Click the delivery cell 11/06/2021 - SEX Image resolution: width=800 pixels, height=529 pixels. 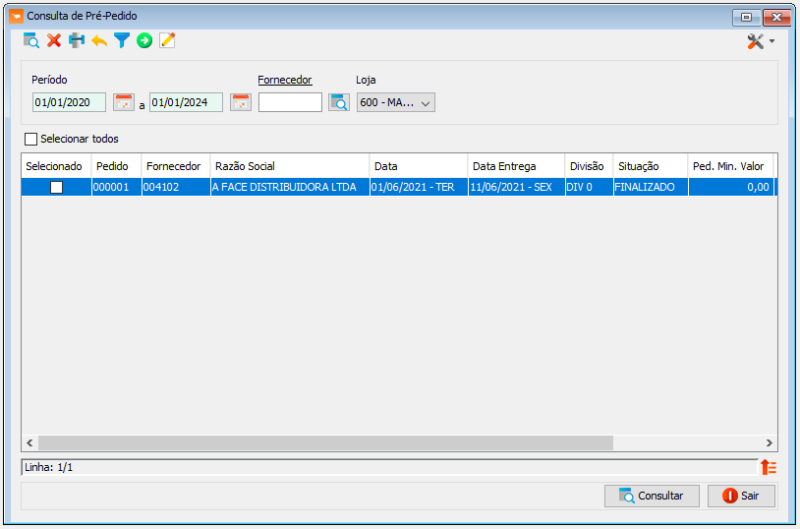coord(516,187)
